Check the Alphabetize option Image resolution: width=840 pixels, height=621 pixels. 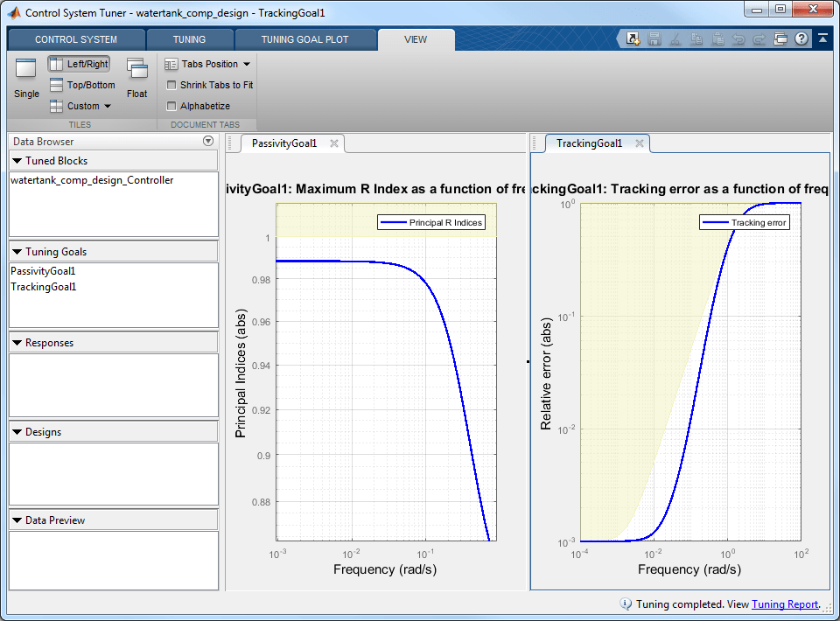[x=171, y=106]
